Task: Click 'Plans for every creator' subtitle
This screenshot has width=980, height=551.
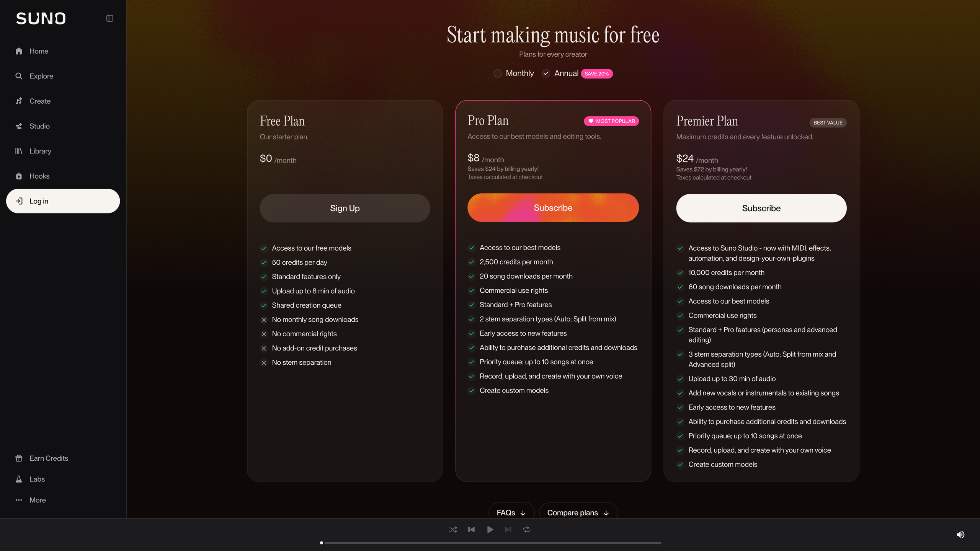Action: point(553,54)
